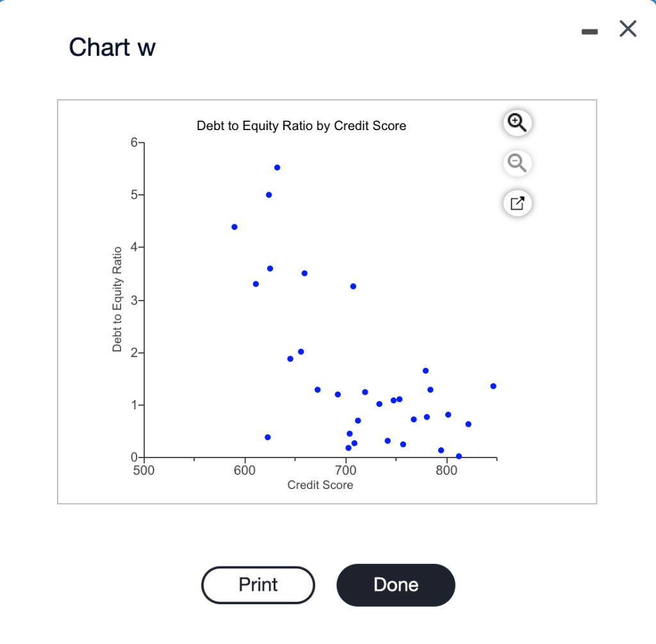Select the highest data point near 5.5 ratio
The height and width of the screenshot is (644, 656).
coord(277,167)
